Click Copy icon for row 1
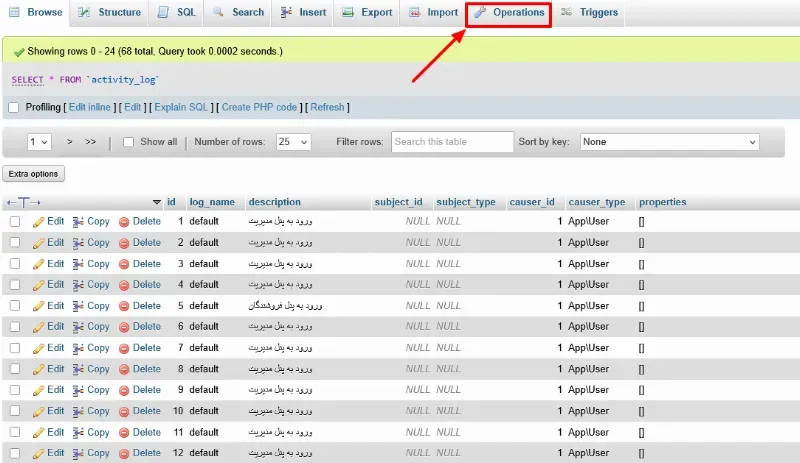Viewport: 800px width, 463px height. point(78,222)
